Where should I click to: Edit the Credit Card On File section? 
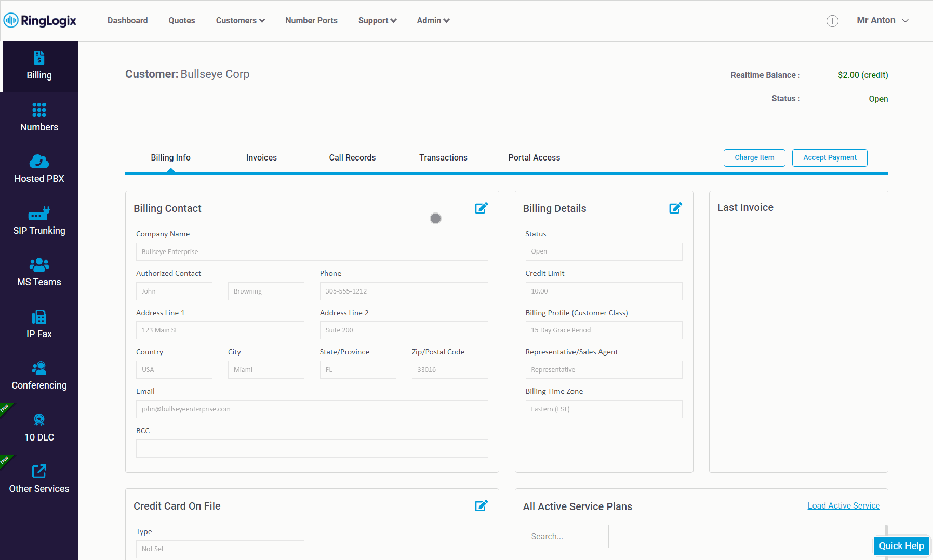[x=482, y=505]
